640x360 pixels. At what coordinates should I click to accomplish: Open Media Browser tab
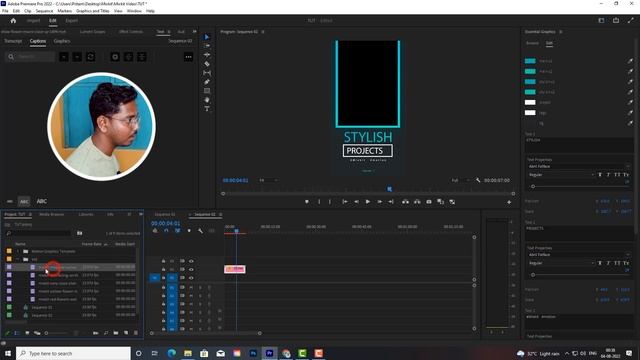tap(51, 214)
